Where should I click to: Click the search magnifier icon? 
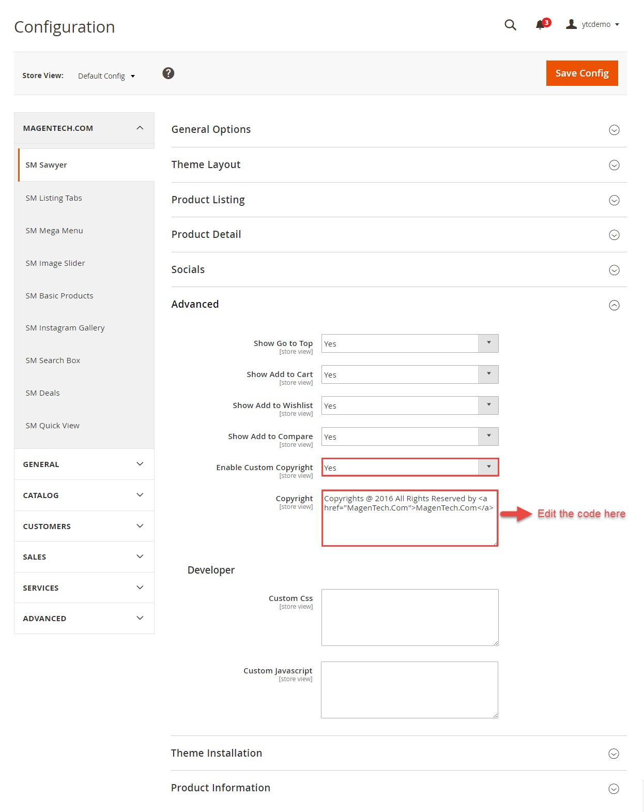[x=510, y=24]
